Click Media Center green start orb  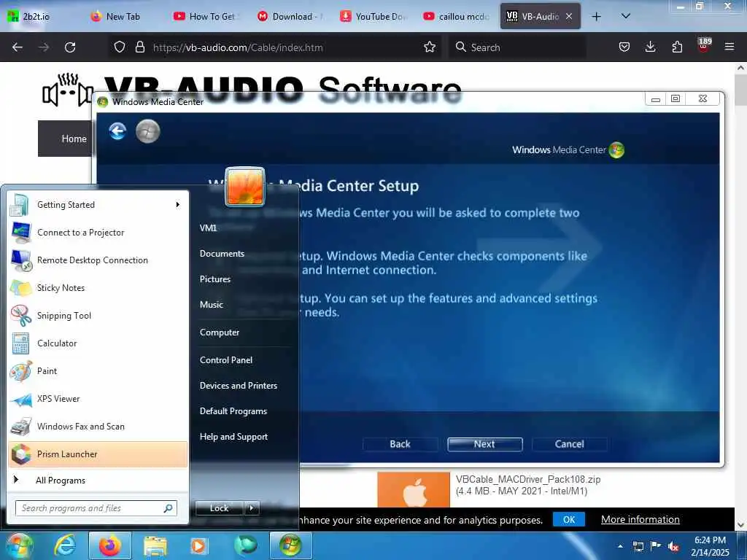coord(147,131)
